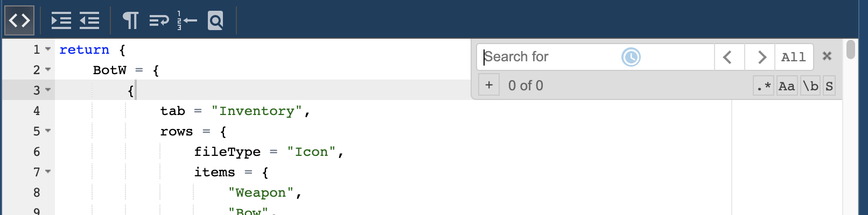The height and width of the screenshot is (215, 868).
Task: Enable regular expression search option
Action: coord(764,86)
